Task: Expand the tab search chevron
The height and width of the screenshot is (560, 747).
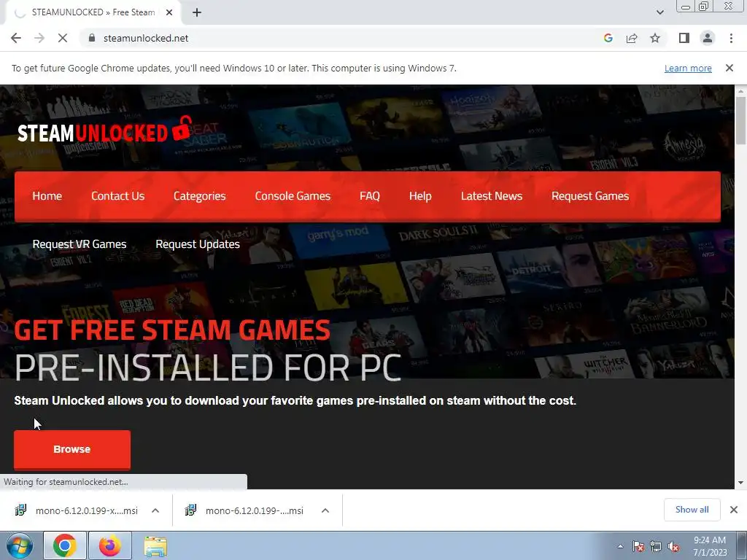Action: tap(659, 12)
